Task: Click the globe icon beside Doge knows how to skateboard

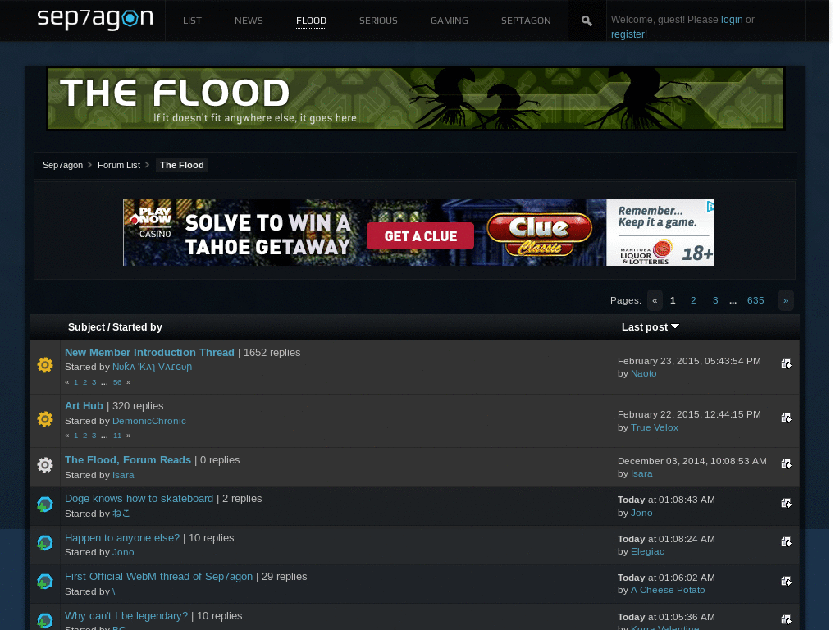Action: click(x=44, y=504)
